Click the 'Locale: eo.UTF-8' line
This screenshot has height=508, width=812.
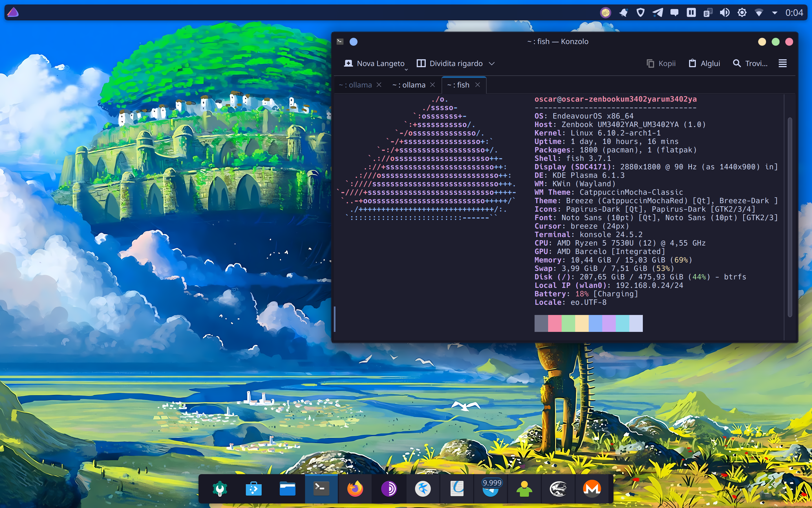pyautogui.click(x=570, y=302)
